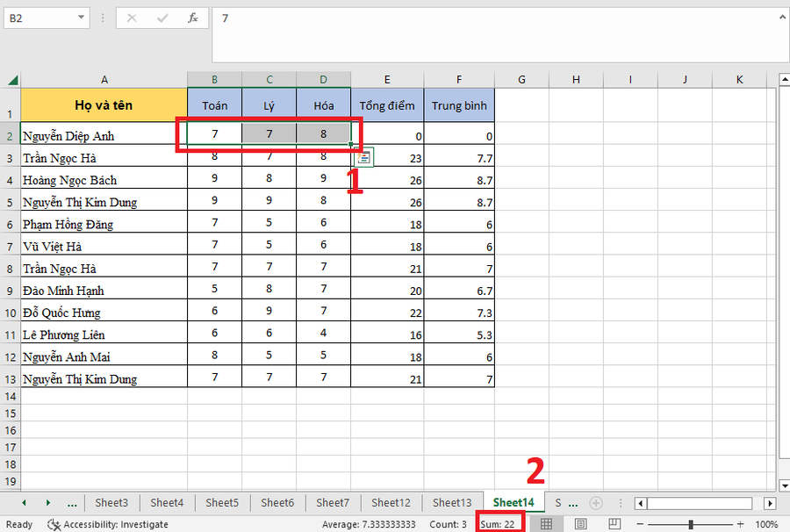Switch to Page Break Preview view
790x532 pixels.
coord(614,524)
